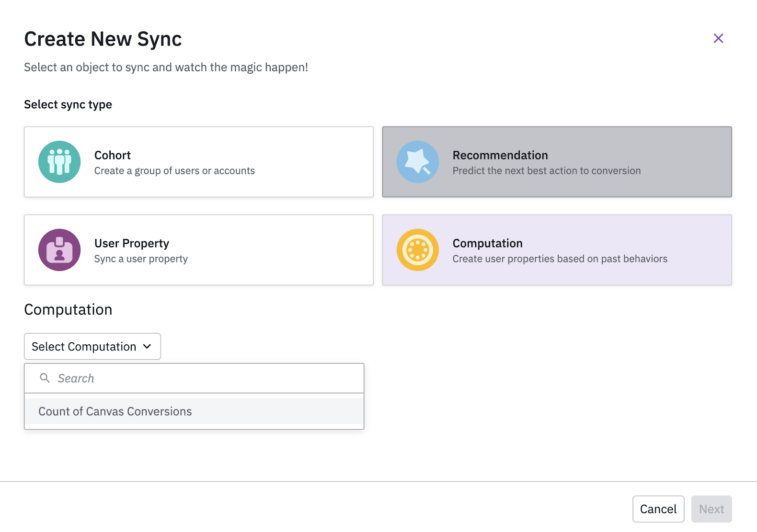Click the purple User Property badge icon
This screenshot has height=532, width=757.
(59, 250)
